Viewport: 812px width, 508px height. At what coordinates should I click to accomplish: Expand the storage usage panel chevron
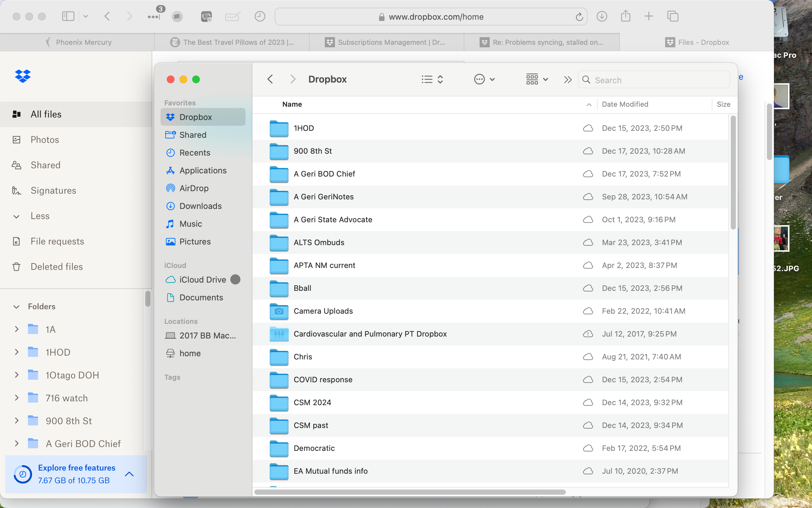tap(129, 474)
